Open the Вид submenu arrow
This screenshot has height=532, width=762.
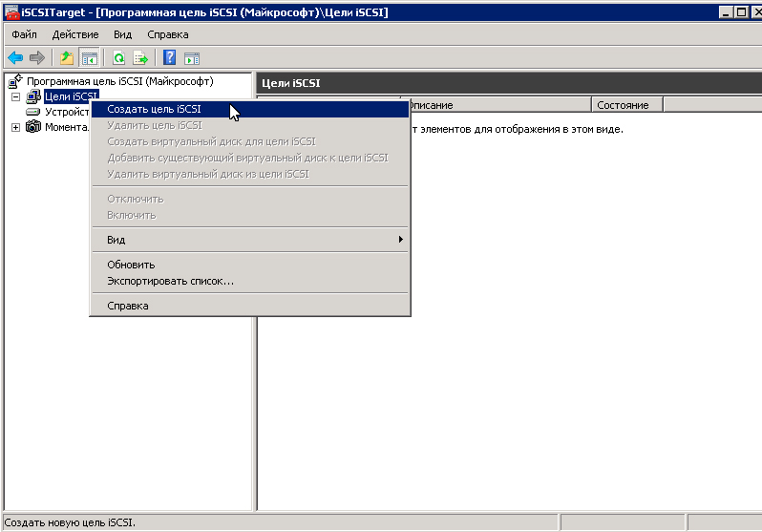click(400, 239)
